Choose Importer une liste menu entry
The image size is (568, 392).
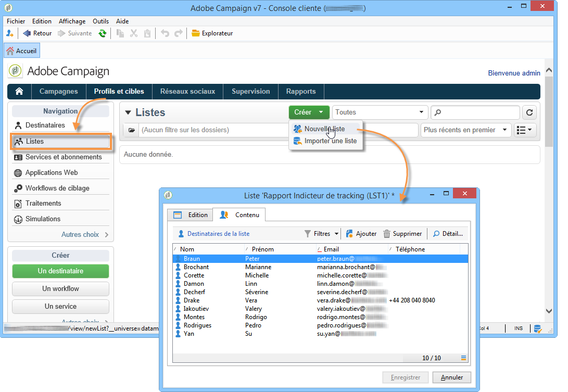[325, 141]
